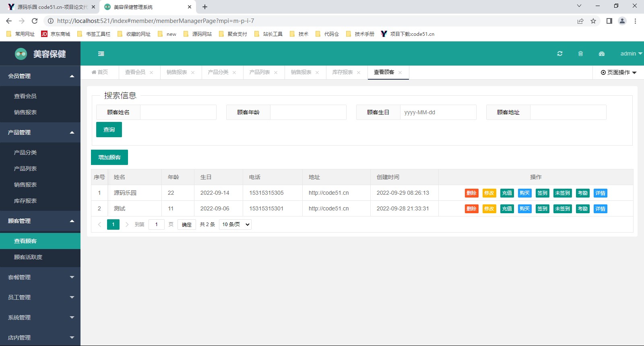Click the 增加顾客 button

[x=109, y=157]
